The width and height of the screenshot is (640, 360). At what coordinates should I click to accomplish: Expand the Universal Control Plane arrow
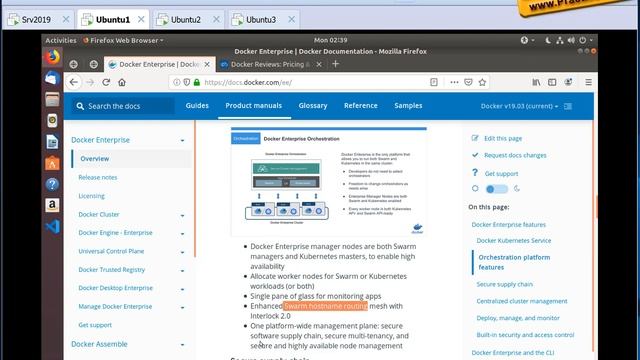182,252
